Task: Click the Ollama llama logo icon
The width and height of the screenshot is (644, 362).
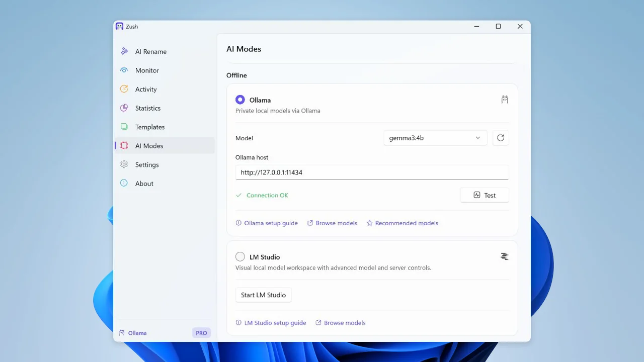Action: pos(505,100)
